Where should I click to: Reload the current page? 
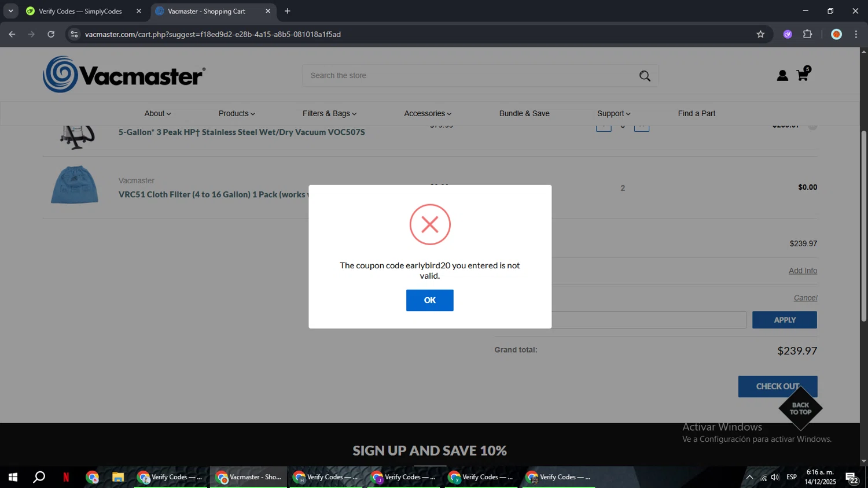pyautogui.click(x=51, y=34)
